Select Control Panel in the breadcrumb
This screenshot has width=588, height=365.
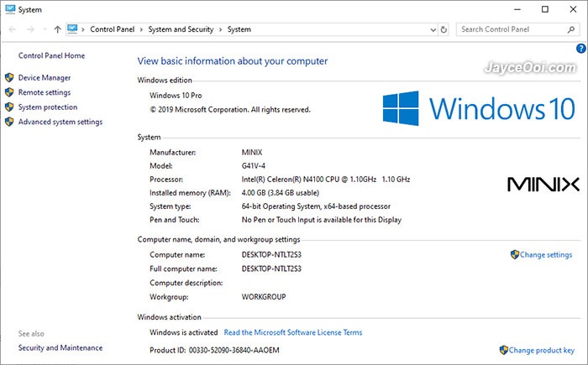pyautogui.click(x=112, y=29)
